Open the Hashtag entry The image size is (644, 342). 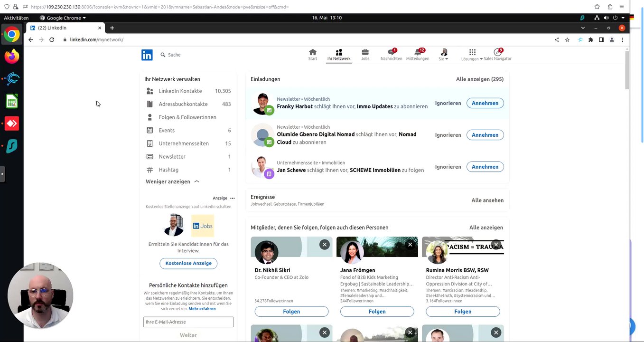pyautogui.click(x=188, y=170)
